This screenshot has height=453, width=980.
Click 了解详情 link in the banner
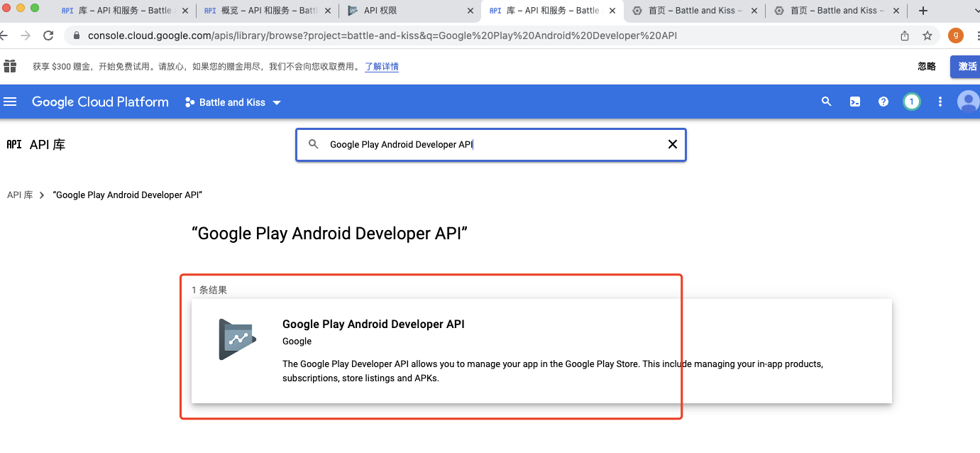[x=382, y=66]
